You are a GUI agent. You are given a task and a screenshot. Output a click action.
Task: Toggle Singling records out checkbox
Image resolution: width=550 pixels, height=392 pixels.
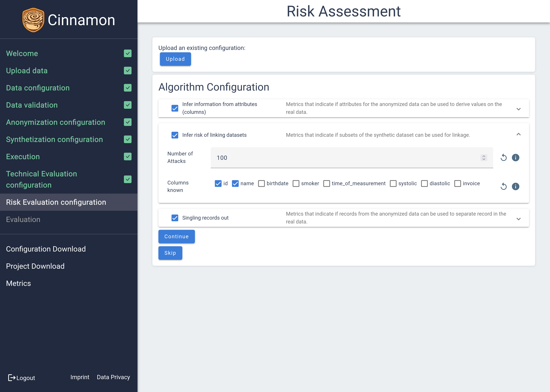[x=175, y=218]
